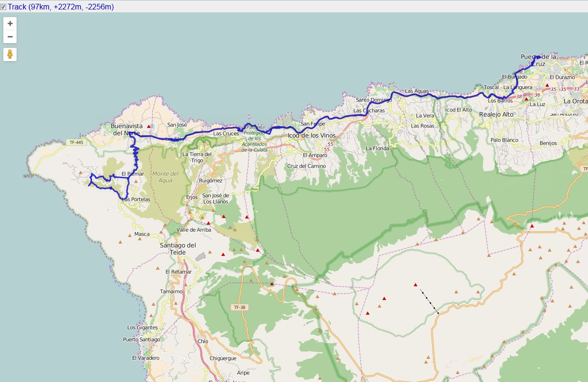Click the Las Aguas label

(416, 91)
